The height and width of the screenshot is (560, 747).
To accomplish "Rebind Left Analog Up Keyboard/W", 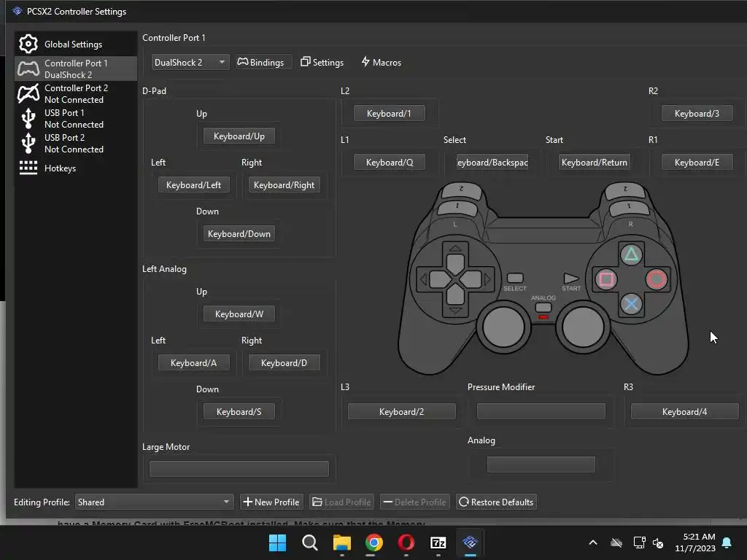I will click(239, 314).
